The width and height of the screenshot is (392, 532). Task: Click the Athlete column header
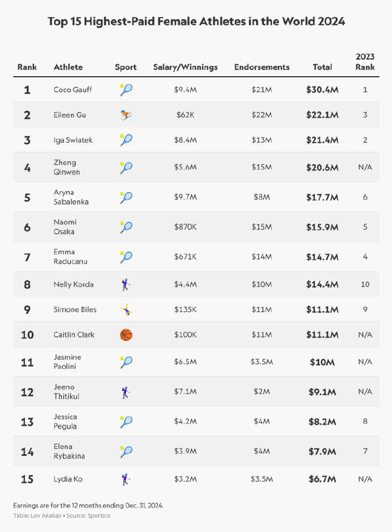(68, 67)
